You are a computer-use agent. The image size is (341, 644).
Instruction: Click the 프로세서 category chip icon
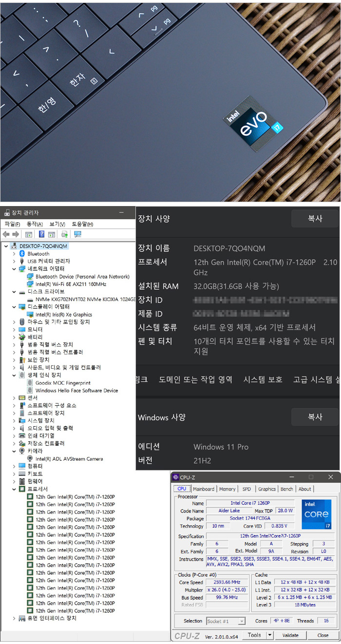(x=22, y=489)
